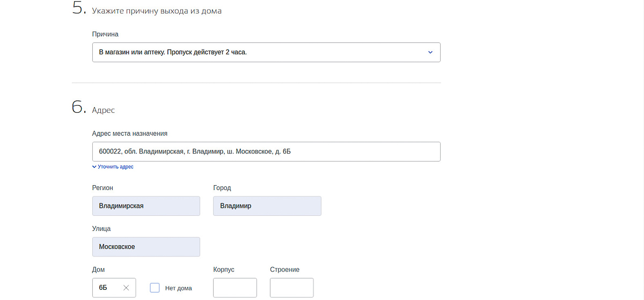644x300 pixels.
Task: Click the Нет дома checkbox label
Action: 178,288
